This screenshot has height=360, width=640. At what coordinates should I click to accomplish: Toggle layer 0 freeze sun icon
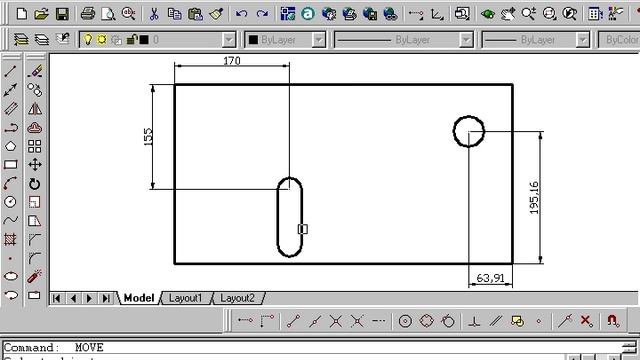(x=102, y=40)
